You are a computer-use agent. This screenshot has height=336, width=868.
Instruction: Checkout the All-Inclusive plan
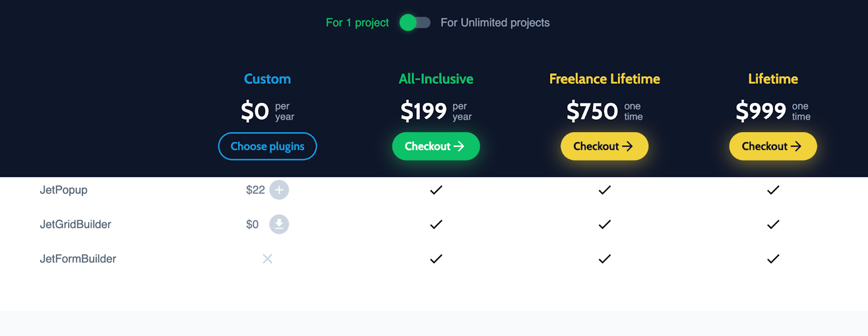point(436,147)
